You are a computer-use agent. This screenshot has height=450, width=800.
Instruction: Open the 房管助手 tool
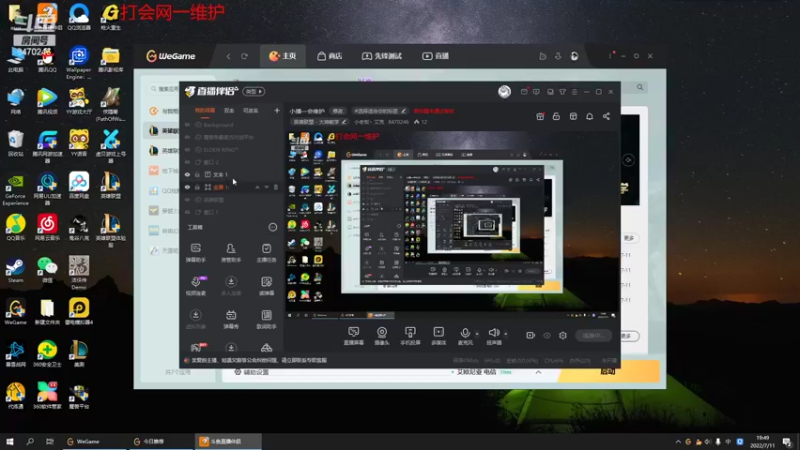click(231, 253)
